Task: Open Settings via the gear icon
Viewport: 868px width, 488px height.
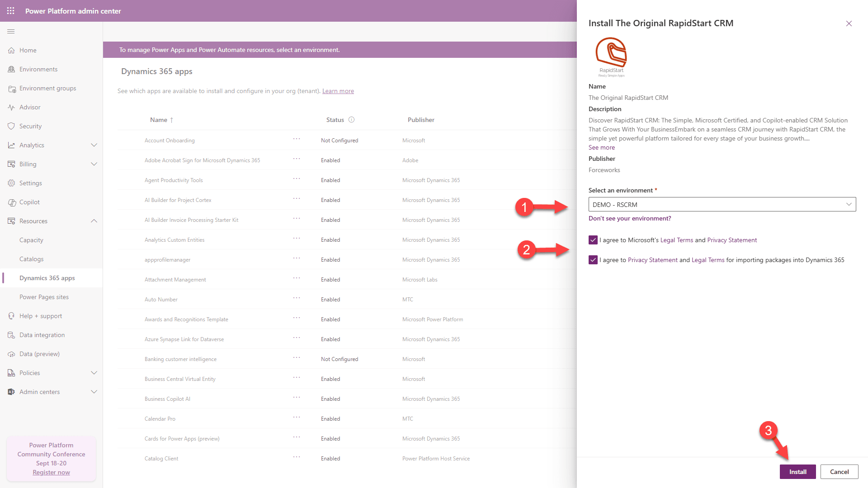Action: (12, 183)
